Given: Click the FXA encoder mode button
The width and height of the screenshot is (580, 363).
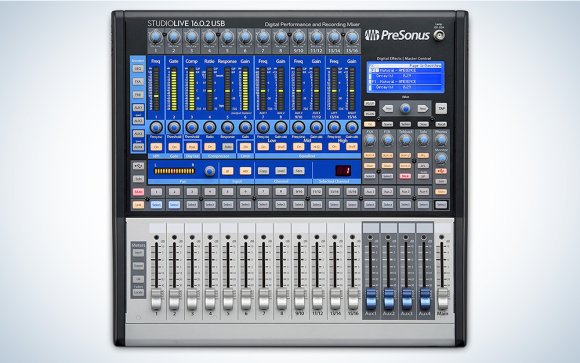Looking at the screenshot, I should tap(138, 82).
